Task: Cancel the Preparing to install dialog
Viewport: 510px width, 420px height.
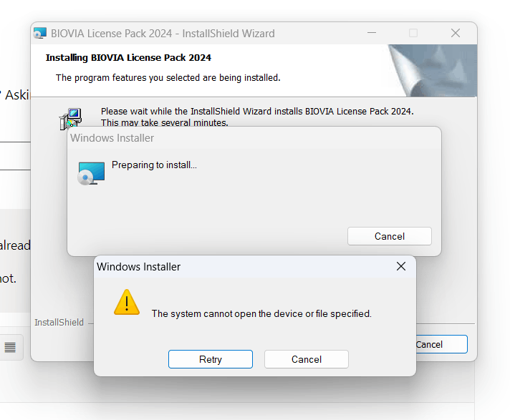Action: point(390,236)
